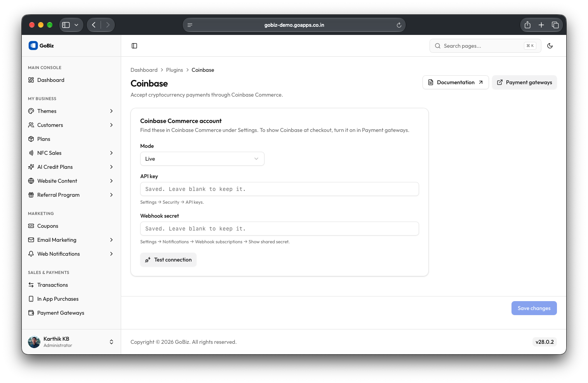This screenshot has height=383, width=588.
Task: Go back in Safari history
Action: [94, 25]
